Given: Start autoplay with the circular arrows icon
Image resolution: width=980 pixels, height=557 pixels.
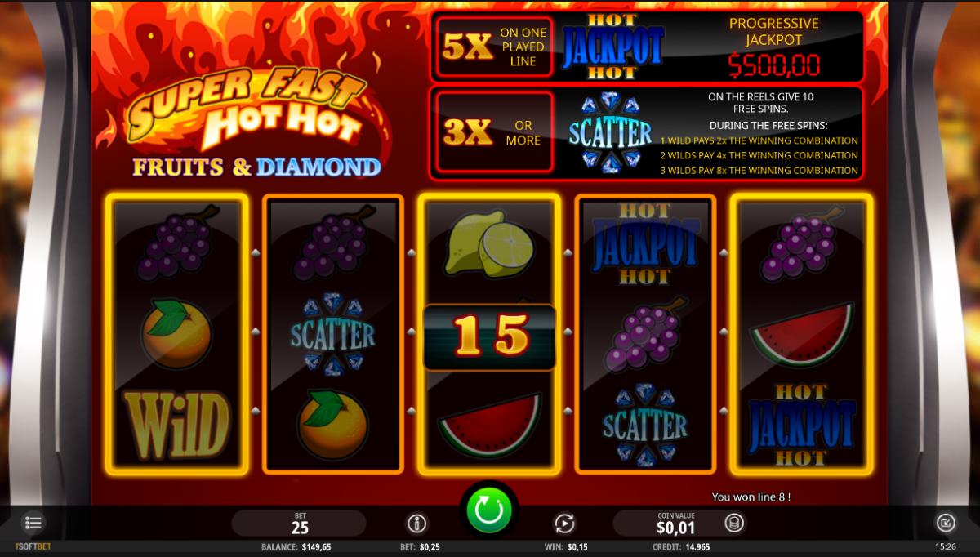Looking at the screenshot, I should point(565,524).
